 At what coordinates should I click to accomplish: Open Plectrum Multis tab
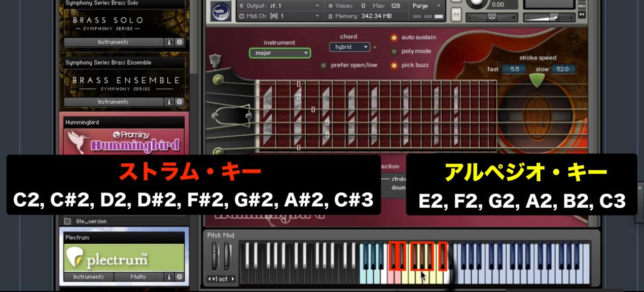click(138, 277)
